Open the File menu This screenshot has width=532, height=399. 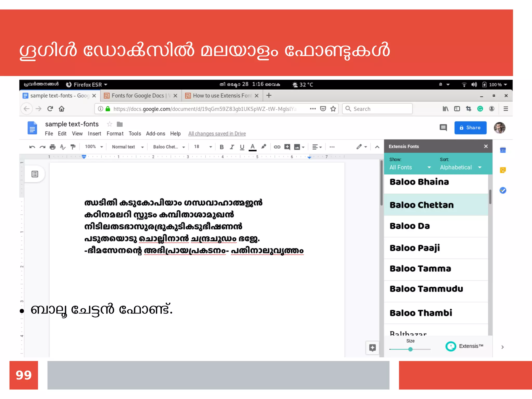pyautogui.click(x=49, y=134)
